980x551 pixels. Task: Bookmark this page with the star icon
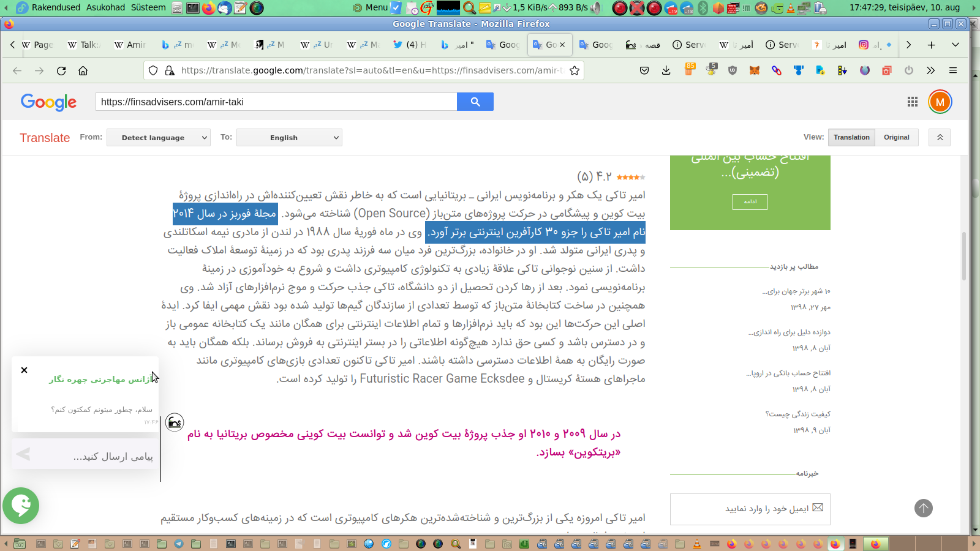point(575,70)
